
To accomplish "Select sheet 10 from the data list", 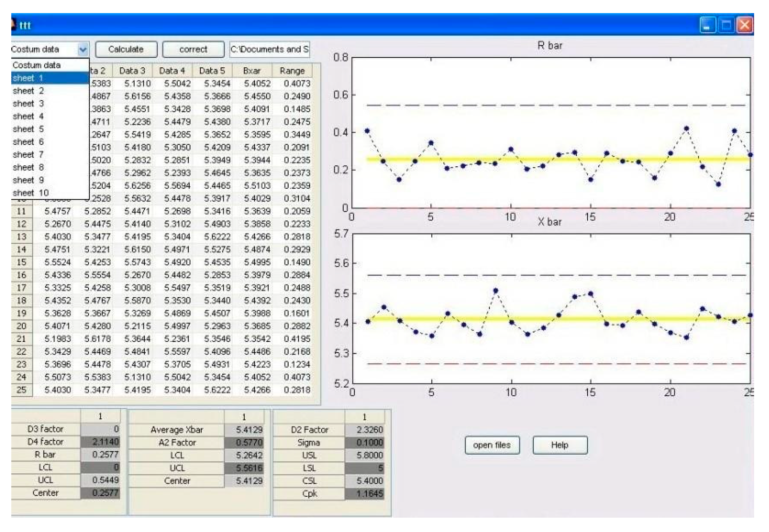I will click(28, 192).
